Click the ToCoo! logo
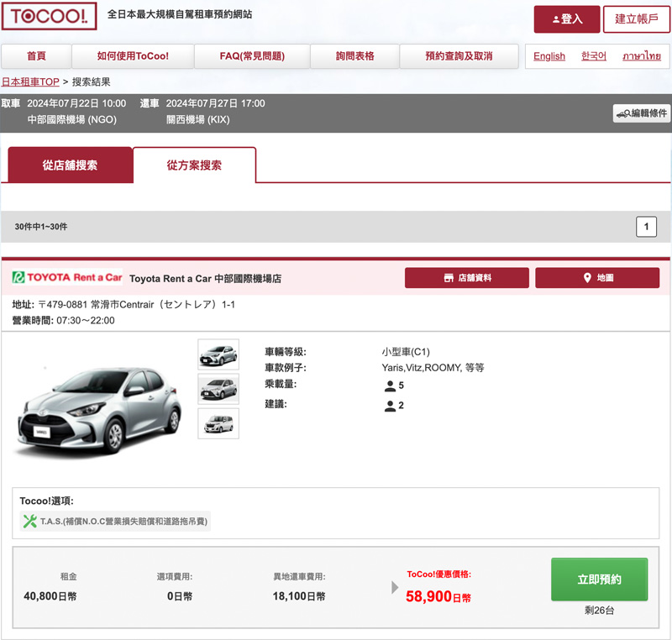 coord(50,16)
